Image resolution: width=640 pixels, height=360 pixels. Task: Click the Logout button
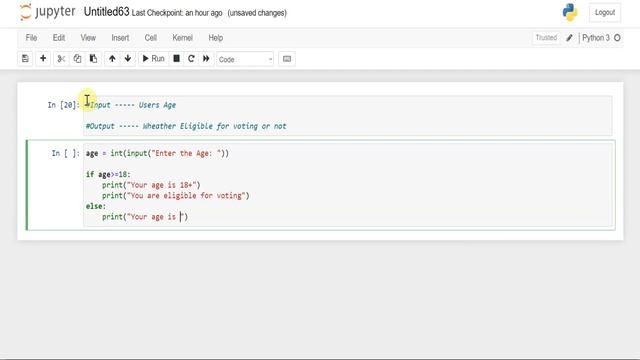[605, 13]
